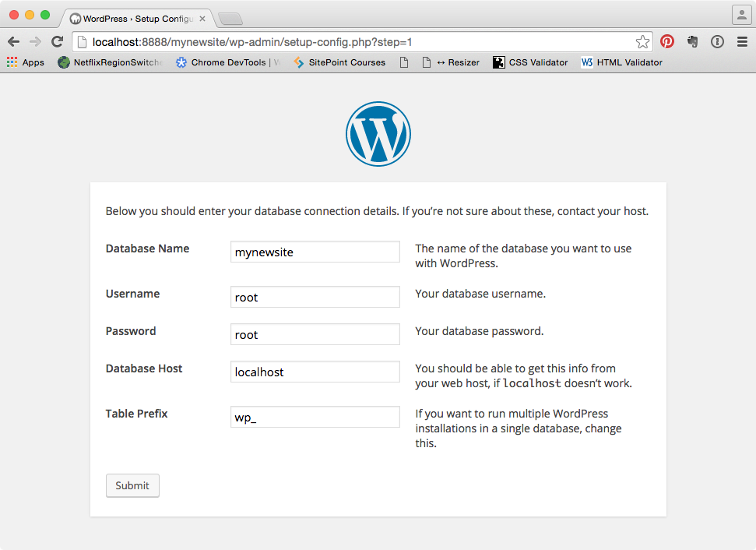Click the Database Host label
The height and width of the screenshot is (550, 756).
(x=144, y=368)
